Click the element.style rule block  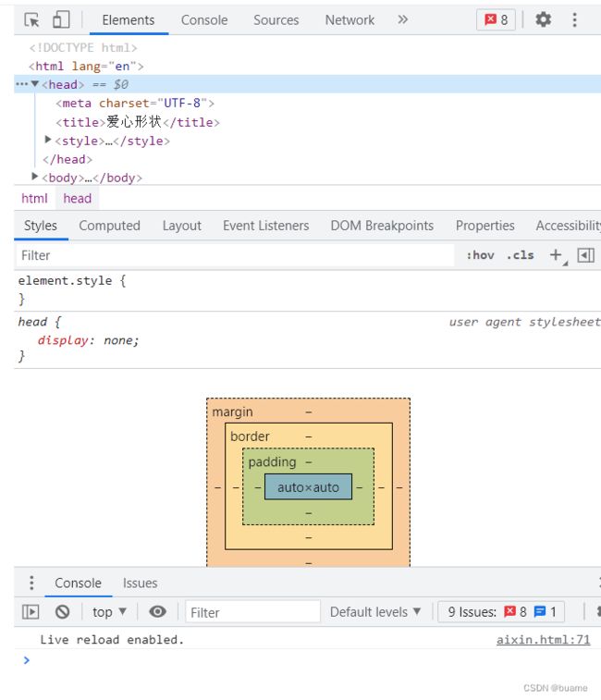(307, 289)
